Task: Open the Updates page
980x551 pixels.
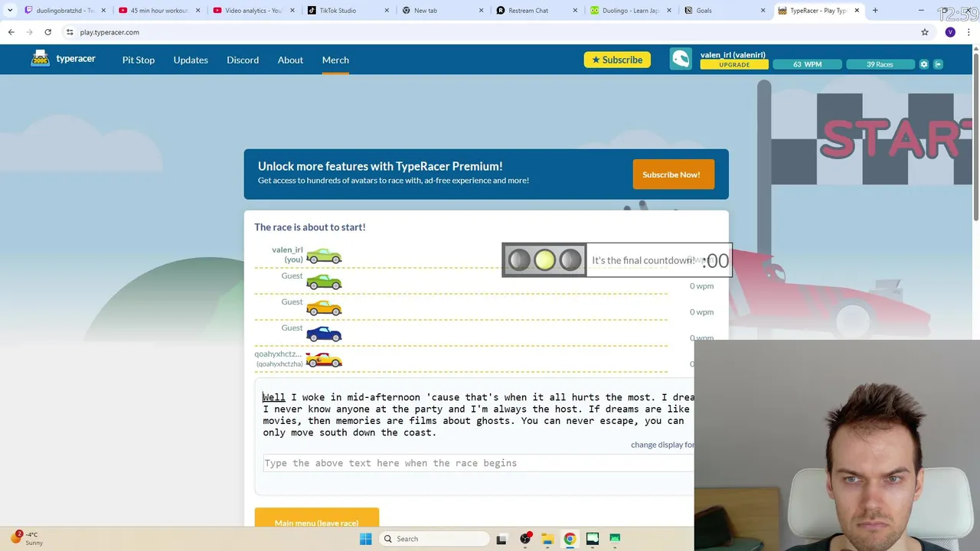Action: coord(191,60)
